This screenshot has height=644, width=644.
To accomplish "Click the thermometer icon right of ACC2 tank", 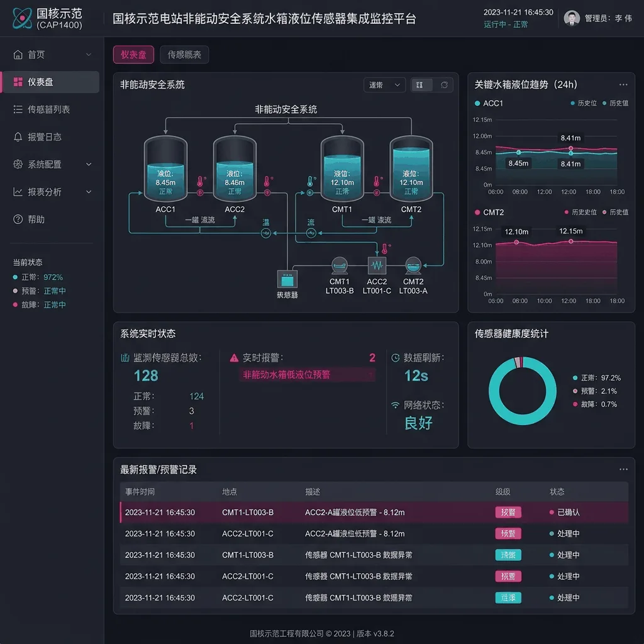I will click(x=267, y=181).
